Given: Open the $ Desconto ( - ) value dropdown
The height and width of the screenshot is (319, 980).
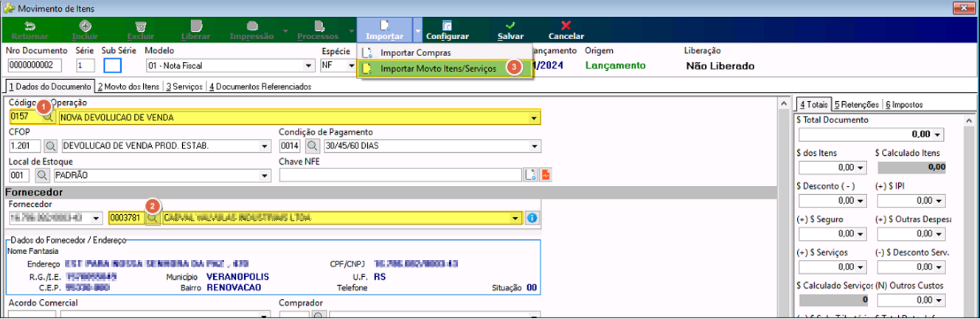Looking at the screenshot, I should click(x=860, y=200).
